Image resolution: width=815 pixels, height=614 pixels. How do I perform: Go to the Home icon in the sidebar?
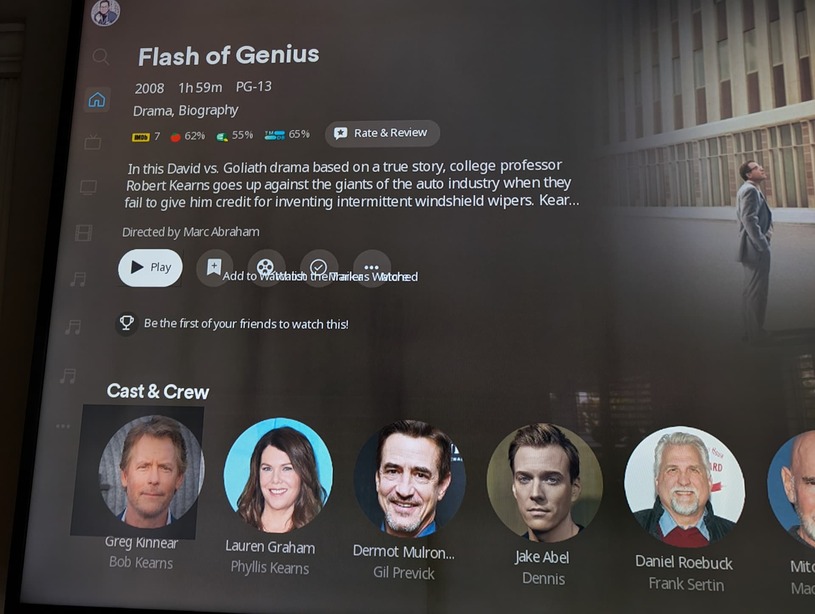point(97,99)
